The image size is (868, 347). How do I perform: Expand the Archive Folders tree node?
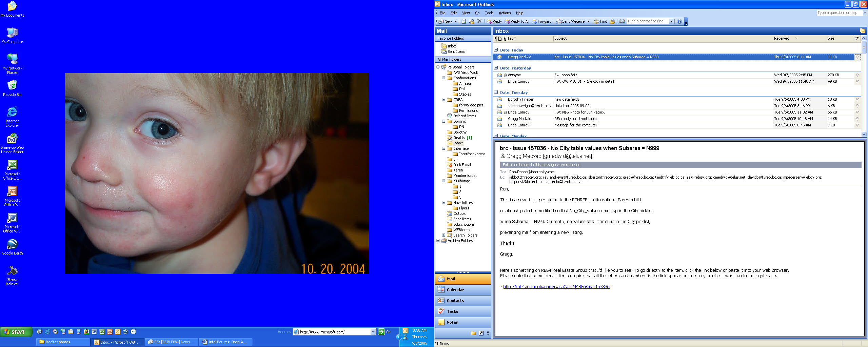(438, 241)
